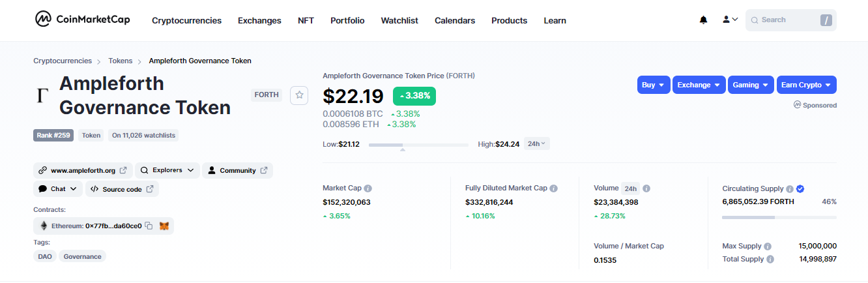
Task: Click the MetaMask fox icon
Action: 164,226
